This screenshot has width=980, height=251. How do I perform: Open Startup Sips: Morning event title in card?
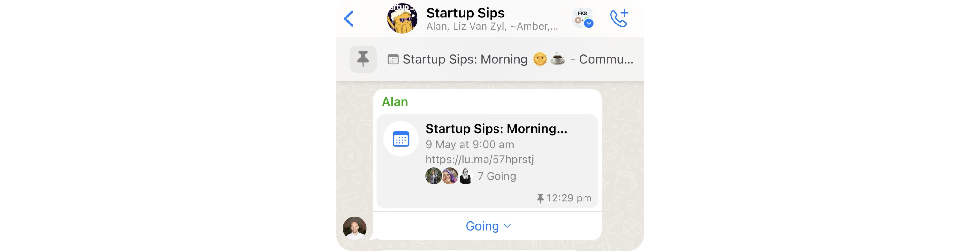tap(496, 129)
